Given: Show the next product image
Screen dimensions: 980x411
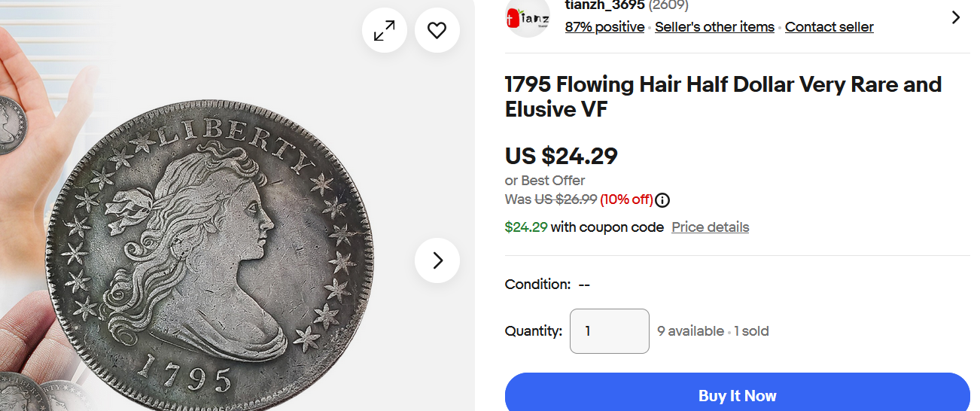Looking at the screenshot, I should [x=437, y=260].
